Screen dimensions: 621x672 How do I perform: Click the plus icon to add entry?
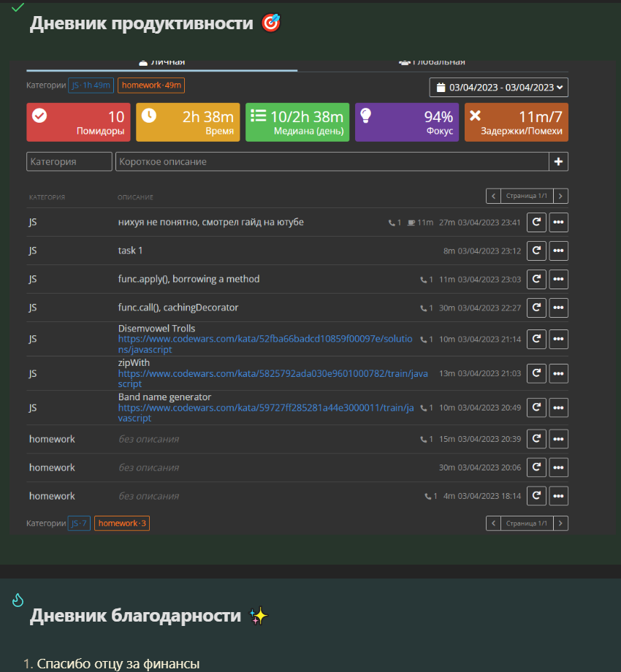pyautogui.click(x=558, y=161)
